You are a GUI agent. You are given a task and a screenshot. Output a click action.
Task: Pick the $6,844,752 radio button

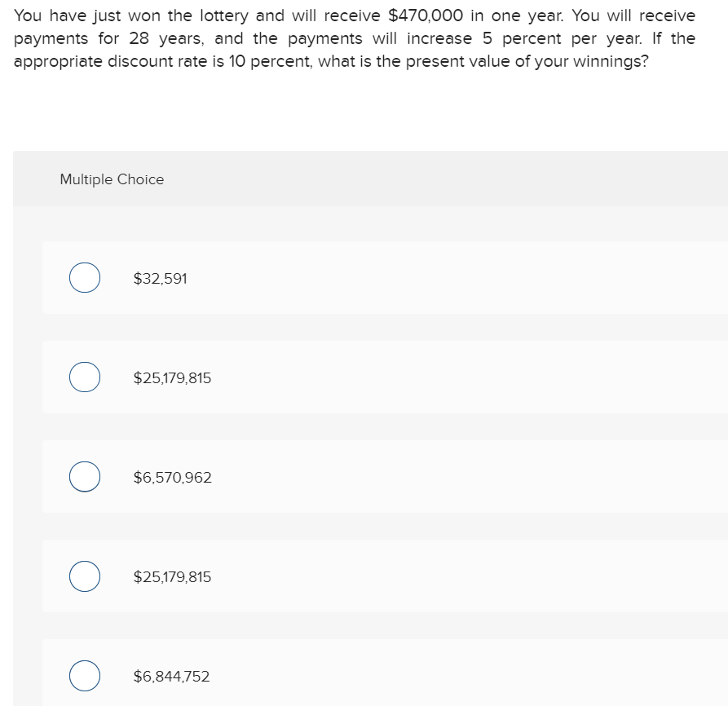(85, 676)
